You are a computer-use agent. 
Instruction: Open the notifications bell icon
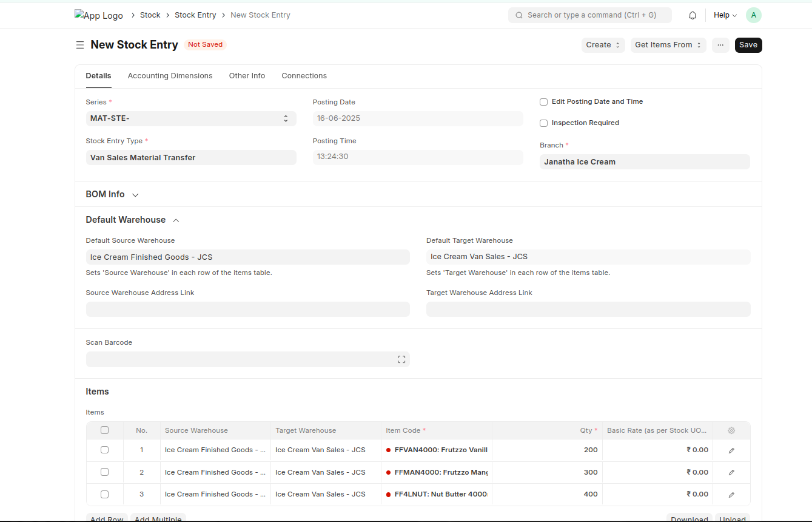pyautogui.click(x=693, y=15)
